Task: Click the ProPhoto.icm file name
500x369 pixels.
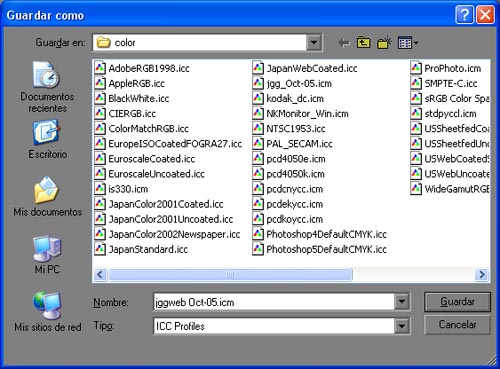Action: 453,68
